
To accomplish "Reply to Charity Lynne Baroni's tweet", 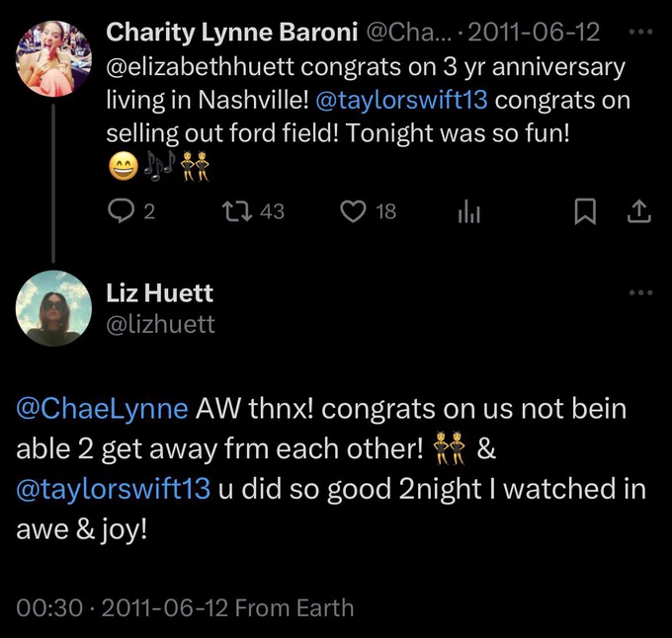I will pyautogui.click(x=121, y=211).
